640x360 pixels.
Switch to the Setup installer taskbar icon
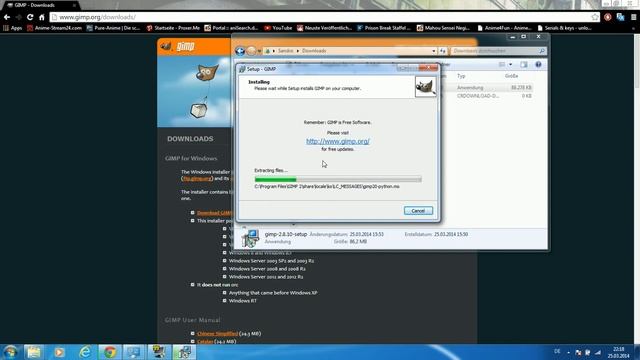(x=184, y=352)
